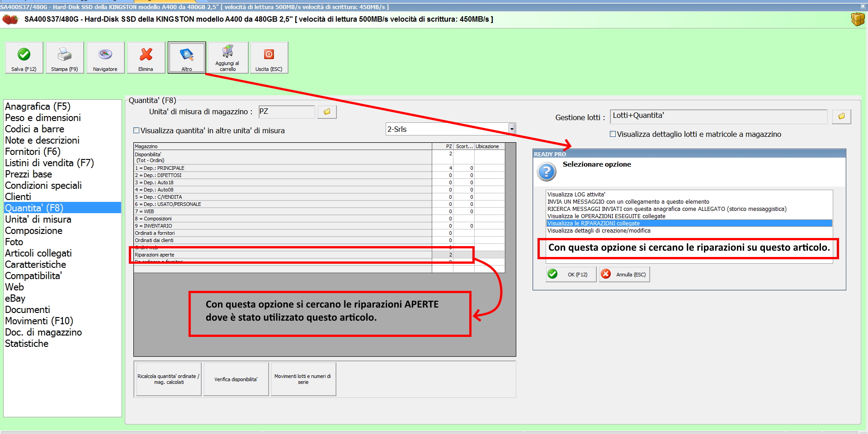Add article with Aggiungi al carrello

tap(227, 57)
